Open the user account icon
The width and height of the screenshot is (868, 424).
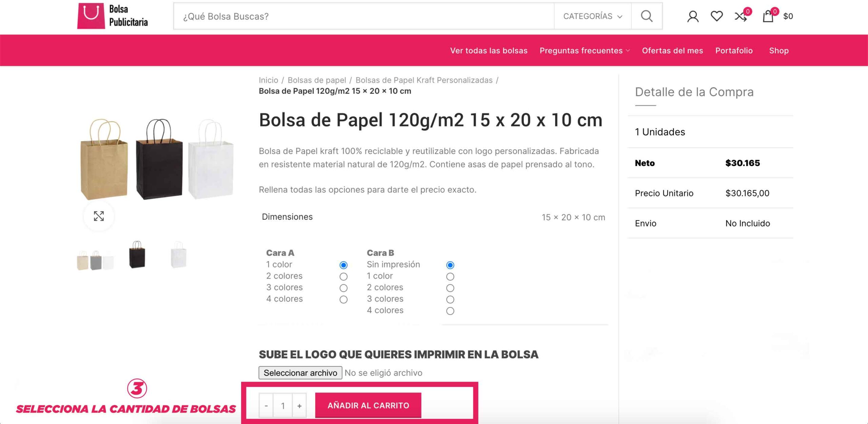pos(693,16)
